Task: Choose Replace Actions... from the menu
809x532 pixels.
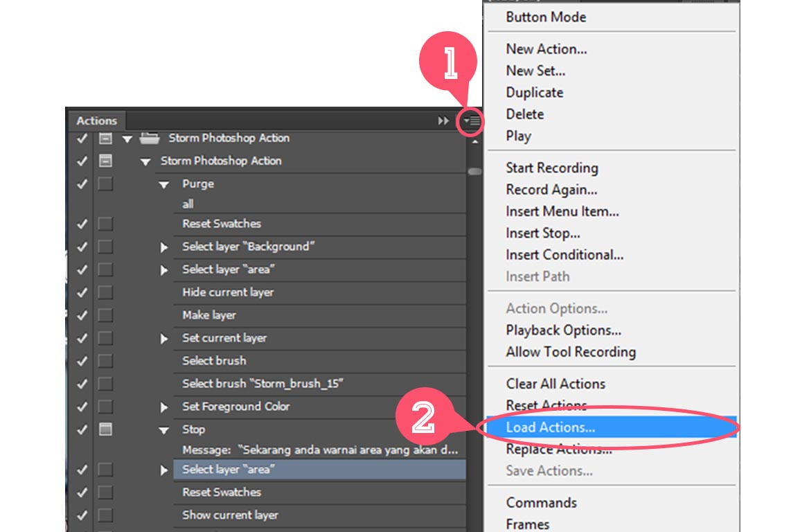Action: pyautogui.click(x=559, y=450)
